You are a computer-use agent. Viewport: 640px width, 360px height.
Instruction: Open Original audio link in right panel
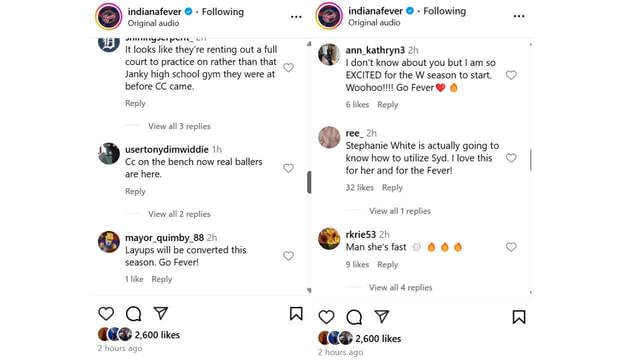coord(374,22)
